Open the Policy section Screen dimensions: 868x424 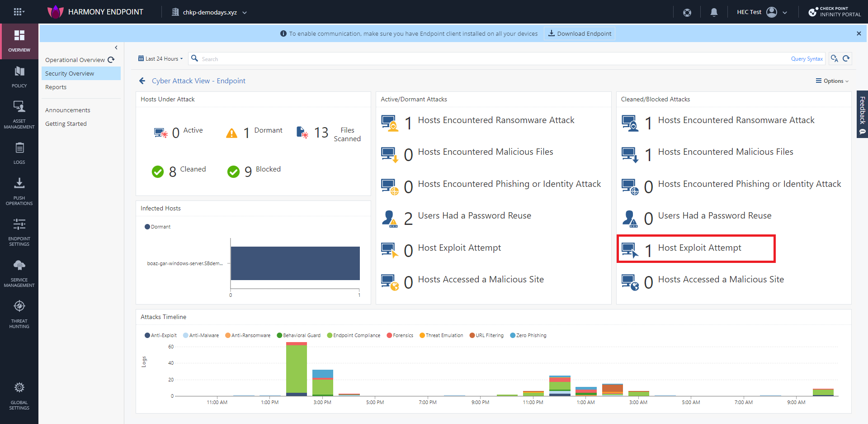[x=19, y=76]
